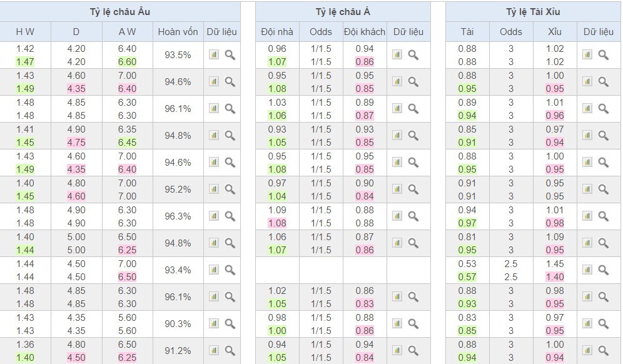The height and width of the screenshot is (364, 623).
Task: Open chart icon in European row with 93.5% payout
Action: click(x=214, y=55)
